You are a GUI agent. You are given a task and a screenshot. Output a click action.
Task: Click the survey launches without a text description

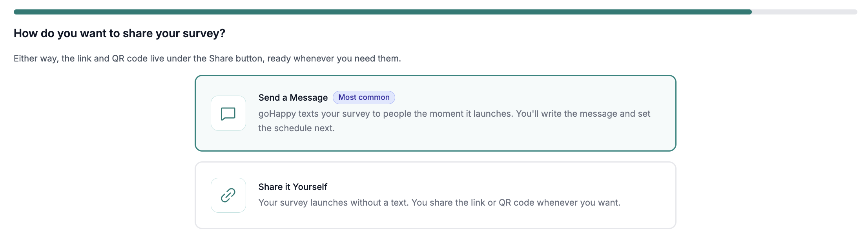coord(439,202)
